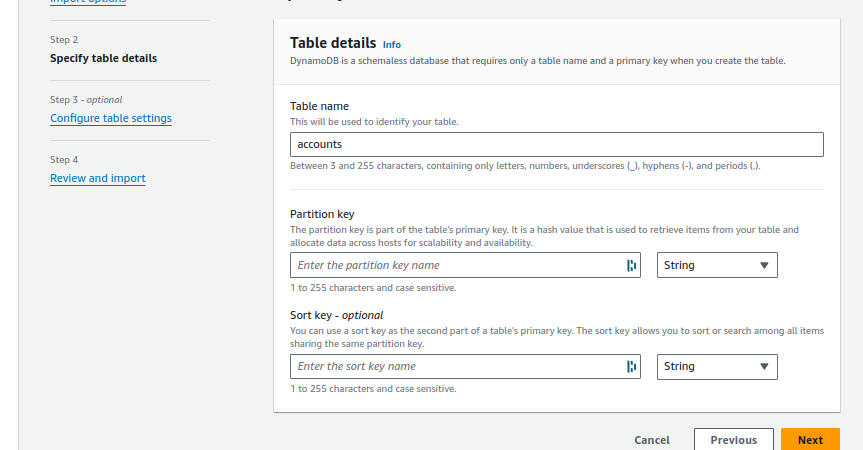
Task: Jump to Review and import step
Action: pos(97,178)
